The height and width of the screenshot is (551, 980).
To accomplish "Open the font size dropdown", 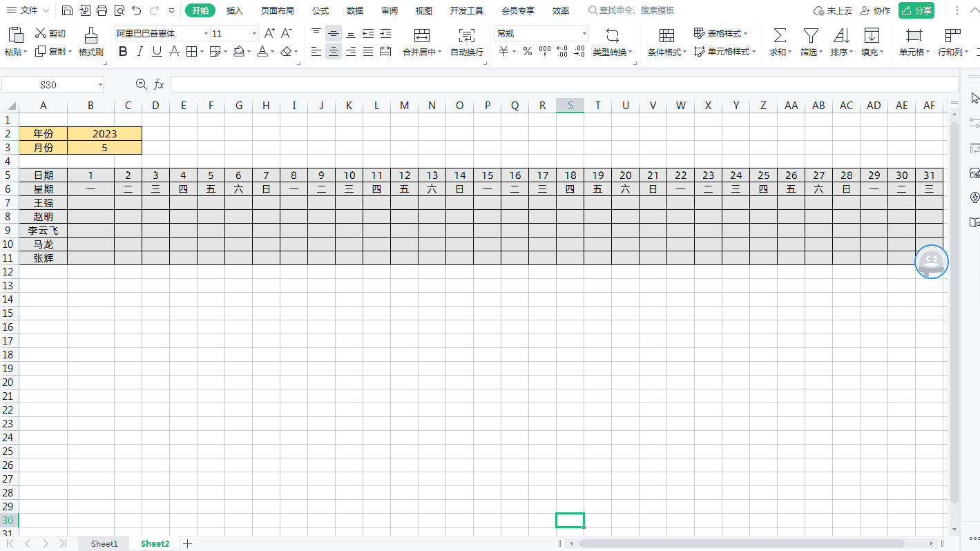I will (254, 33).
